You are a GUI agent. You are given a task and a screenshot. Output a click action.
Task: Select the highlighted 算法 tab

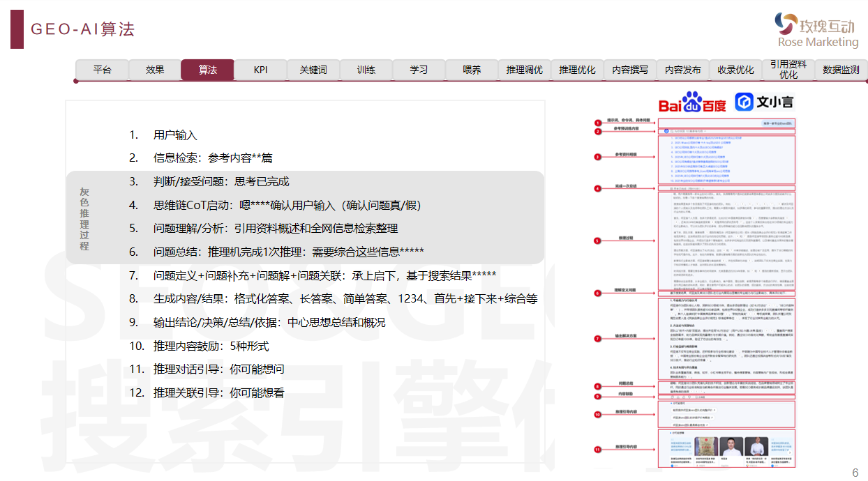pyautogui.click(x=207, y=70)
